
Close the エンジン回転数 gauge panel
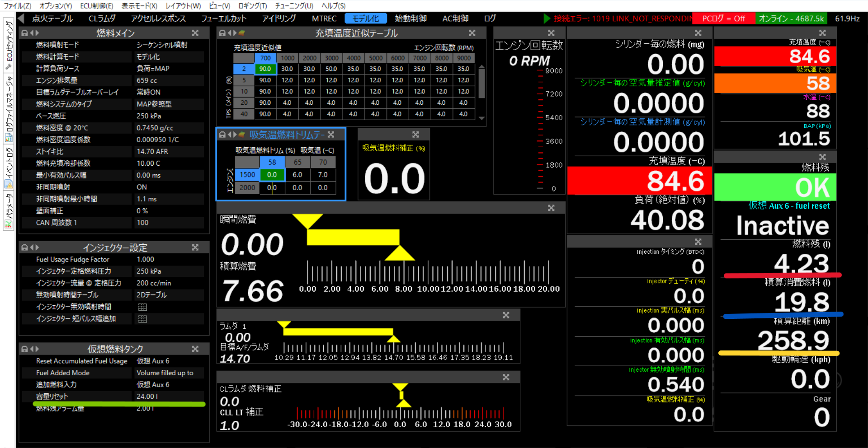click(x=551, y=33)
